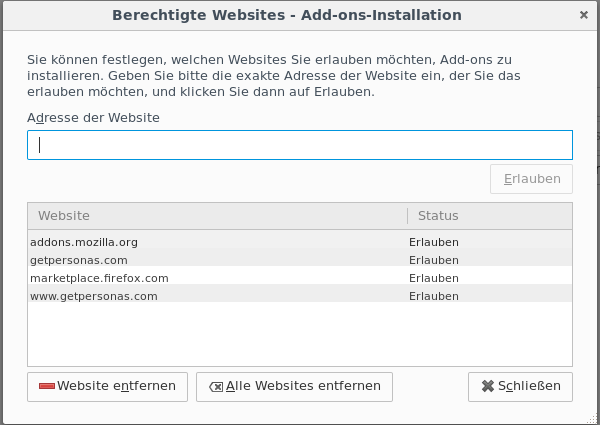Click the Erlauben status beside marketplace.firefox.com
This screenshot has height=425, width=600.
(x=433, y=278)
